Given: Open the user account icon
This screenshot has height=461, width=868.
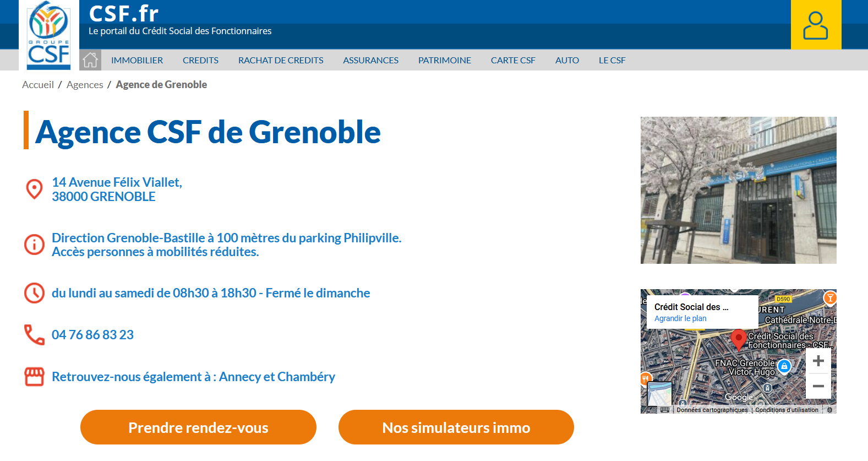Looking at the screenshot, I should click(x=816, y=25).
